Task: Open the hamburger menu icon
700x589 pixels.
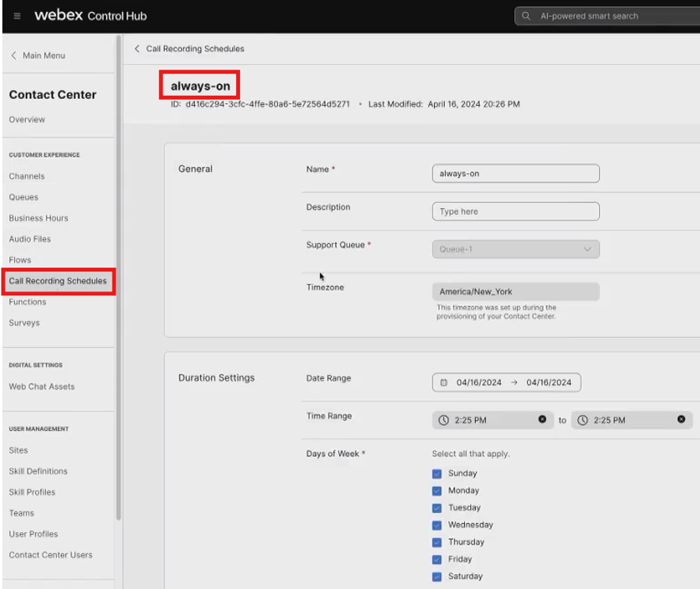Action: 17,16
